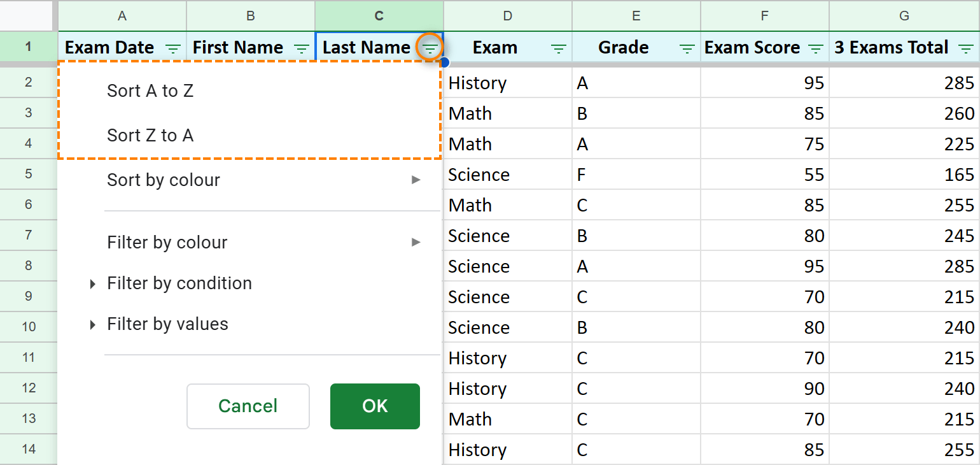
Task: Open the filter icon on Exam Date column
Action: pyautogui.click(x=172, y=47)
